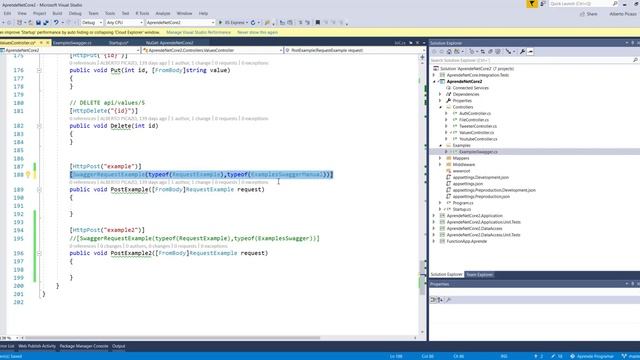
Task: Collapse the Put method outlining on line 176
Action: (x=39, y=70)
